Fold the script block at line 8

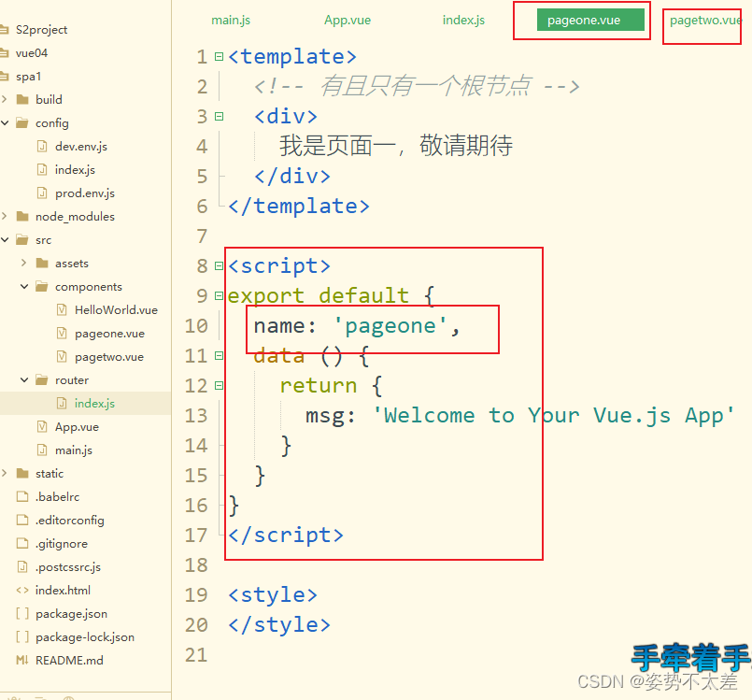click(220, 265)
